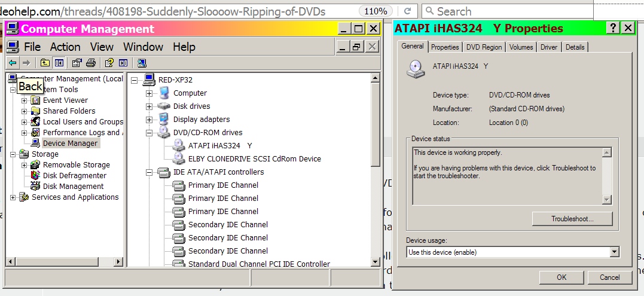This screenshot has width=644, height=296.
Task: Expand the Event Viewer node
Action: (x=25, y=100)
